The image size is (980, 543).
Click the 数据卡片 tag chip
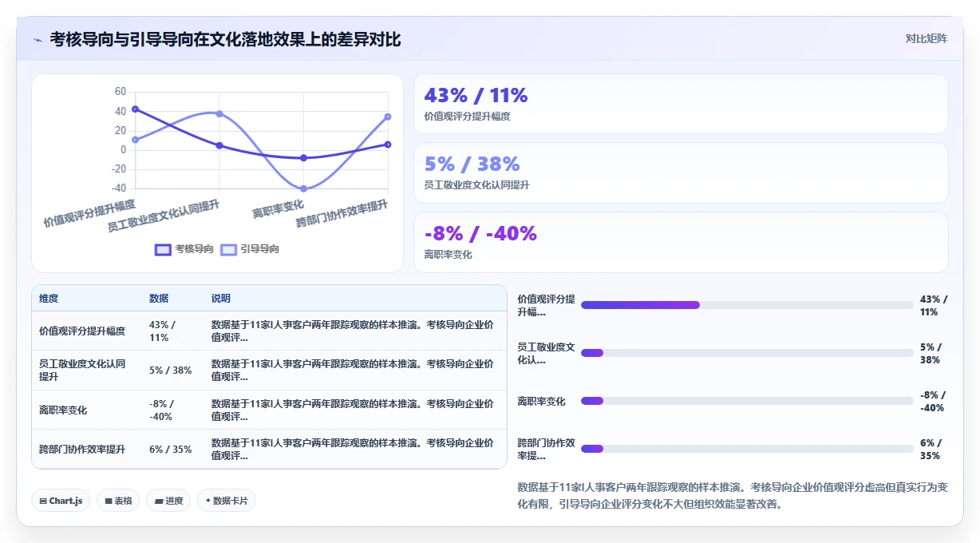(227, 501)
